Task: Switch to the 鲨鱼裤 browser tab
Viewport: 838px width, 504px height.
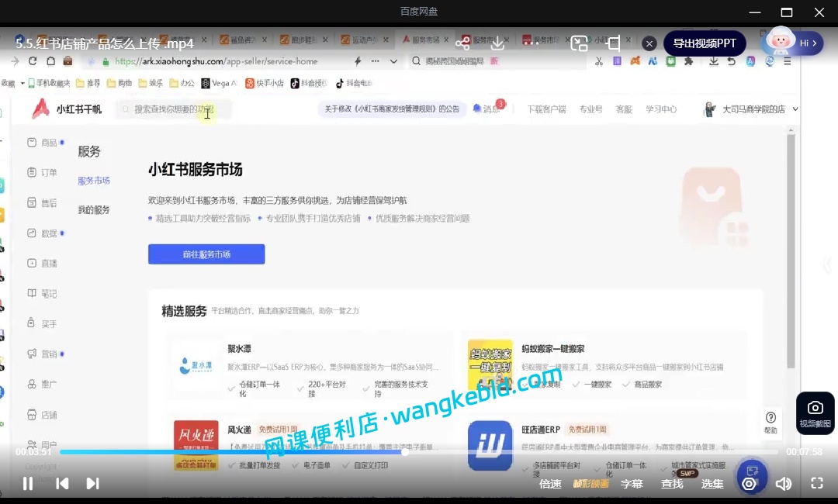Action: click(241, 40)
